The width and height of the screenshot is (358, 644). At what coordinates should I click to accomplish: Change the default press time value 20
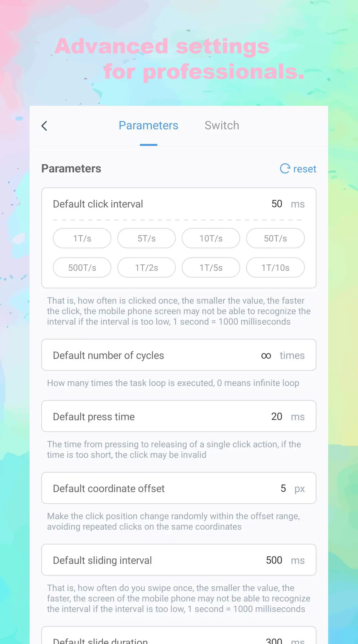[x=276, y=417]
